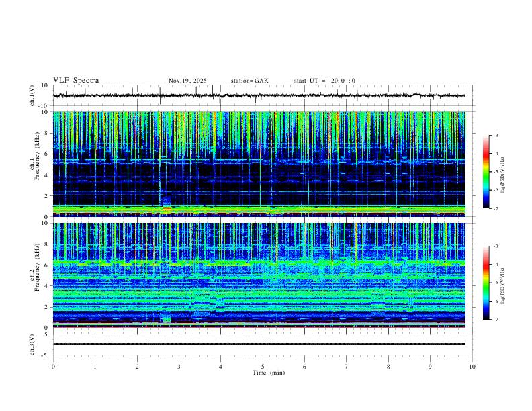The image size is (532, 411).
Task: Click the "-3" label on ch.1 color bar
Action: pos(495,135)
